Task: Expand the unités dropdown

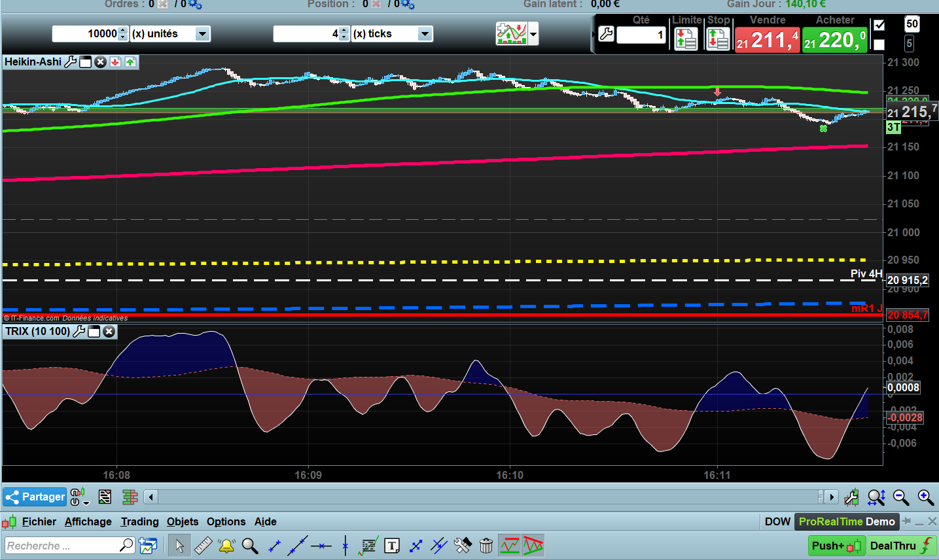Action: point(203,33)
